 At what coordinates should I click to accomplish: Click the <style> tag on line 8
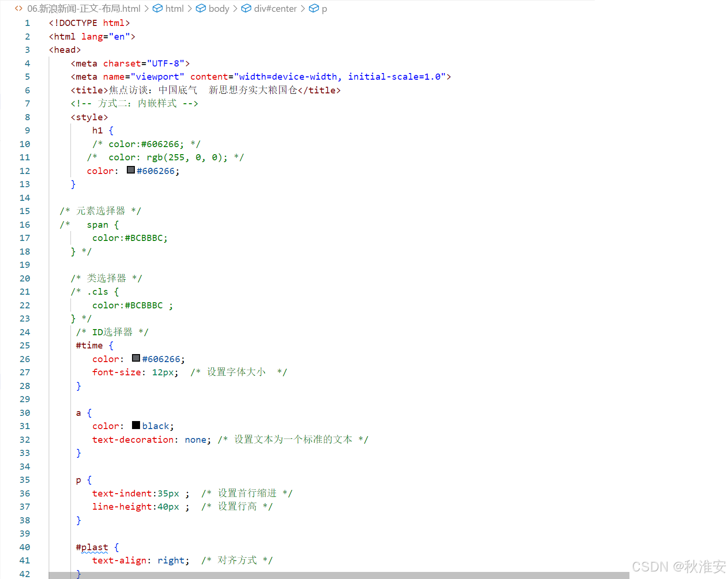(x=90, y=117)
